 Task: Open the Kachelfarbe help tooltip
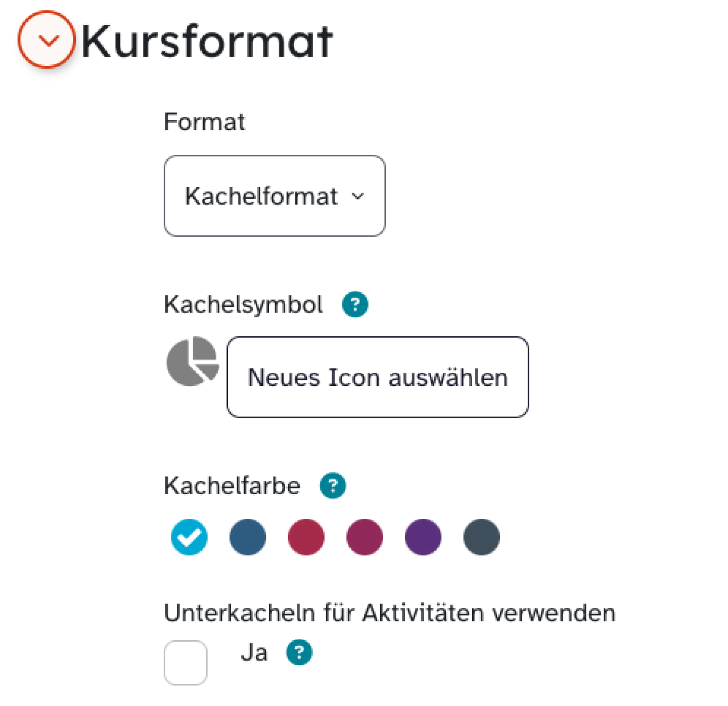click(x=333, y=485)
